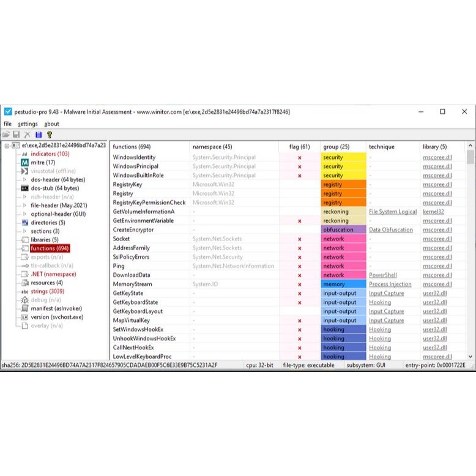Expand the rich-header tree arrow
This screenshot has width=476, height=476.
click(x=24, y=197)
